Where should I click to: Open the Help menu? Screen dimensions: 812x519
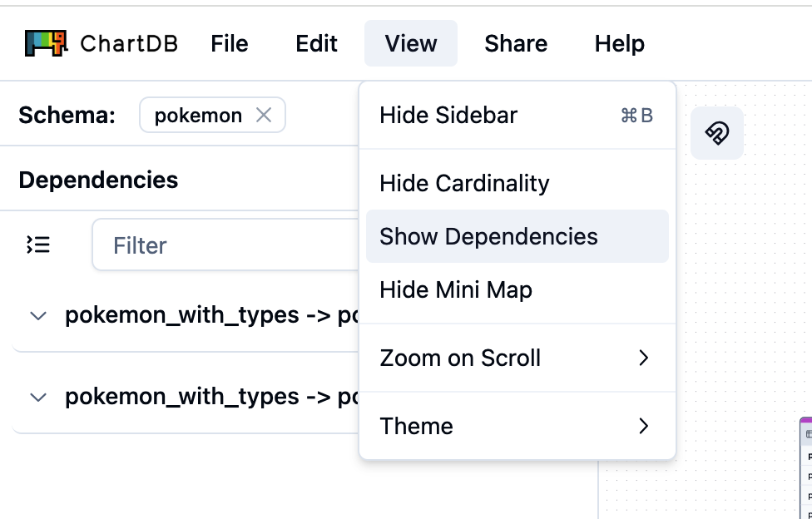[x=619, y=43]
